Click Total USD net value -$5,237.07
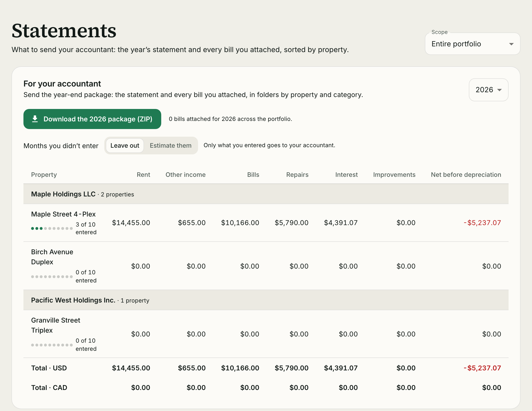Screen dimensions: 532x411 coord(482,368)
